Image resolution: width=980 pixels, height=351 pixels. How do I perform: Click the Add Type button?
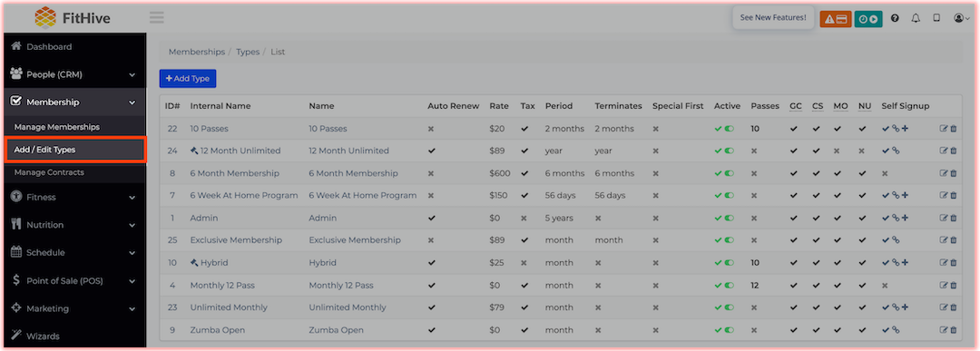[188, 79]
